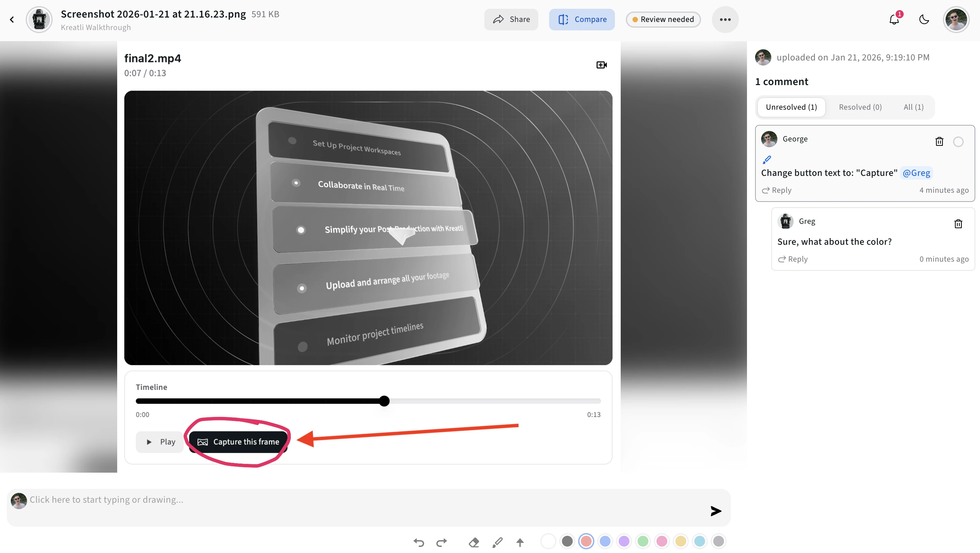The image size is (980, 553).
Task: Undo the last annotation
Action: pyautogui.click(x=418, y=542)
